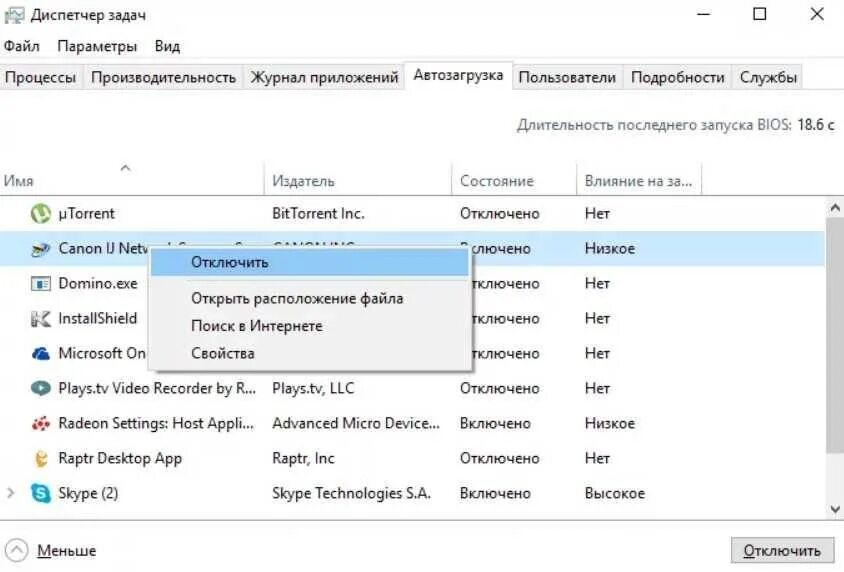Switch to the Пользователи tab
Image resolution: width=844 pixels, height=572 pixels.
click(567, 77)
